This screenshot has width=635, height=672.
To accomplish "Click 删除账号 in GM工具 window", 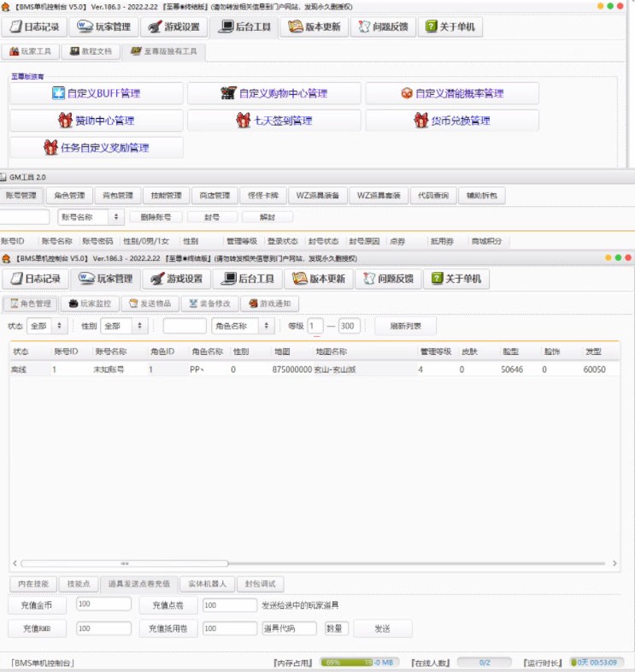I will pos(156,217).
